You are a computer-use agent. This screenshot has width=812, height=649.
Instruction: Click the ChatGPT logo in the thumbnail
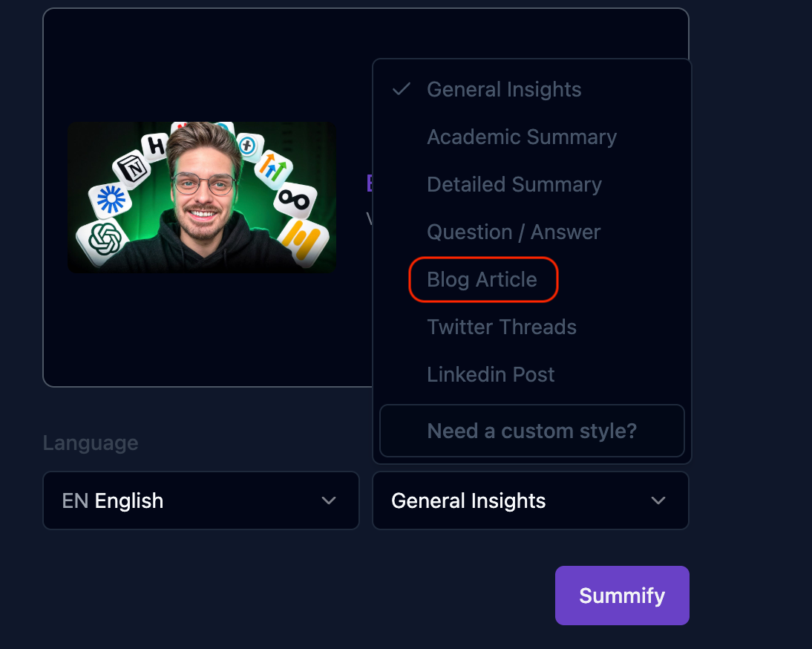[x=104, y=239]
